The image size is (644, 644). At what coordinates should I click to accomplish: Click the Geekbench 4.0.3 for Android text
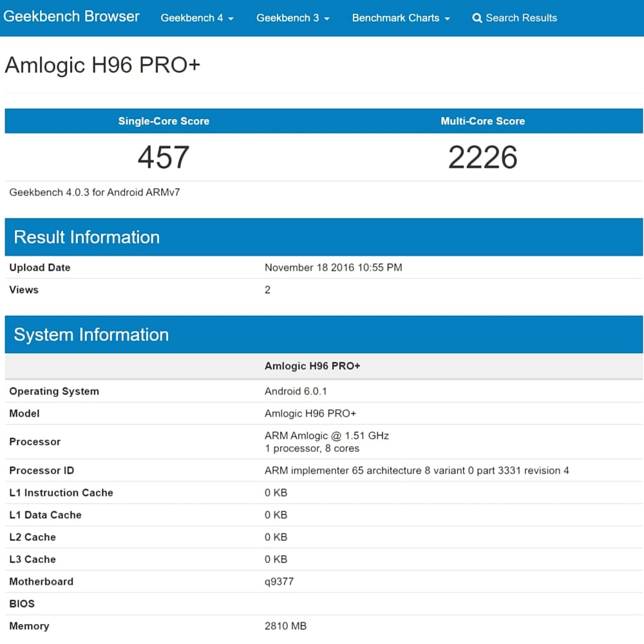point(94,192)
